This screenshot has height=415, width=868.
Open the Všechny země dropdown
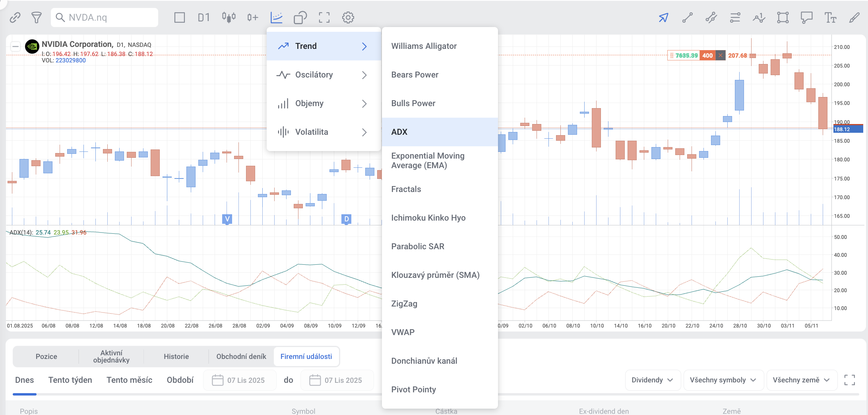coord(802,380)
